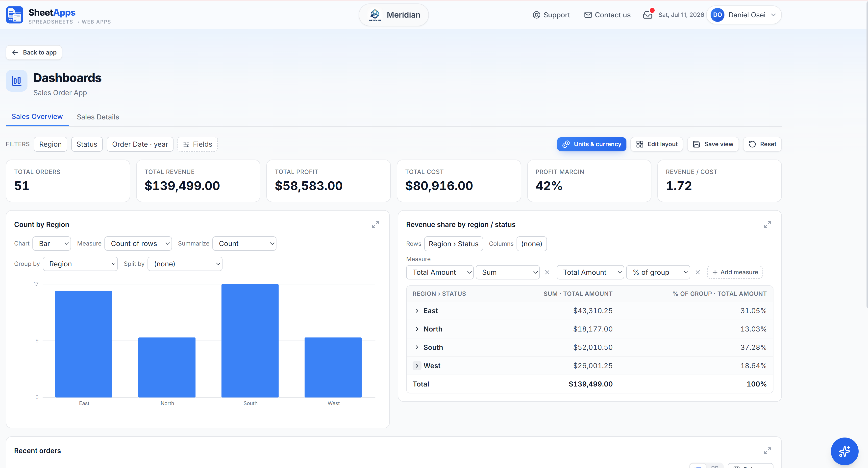Image resolution: width=868 pixels, height=468 pixels.
Task: Expand the South region row
Action: tap(417, 348)
